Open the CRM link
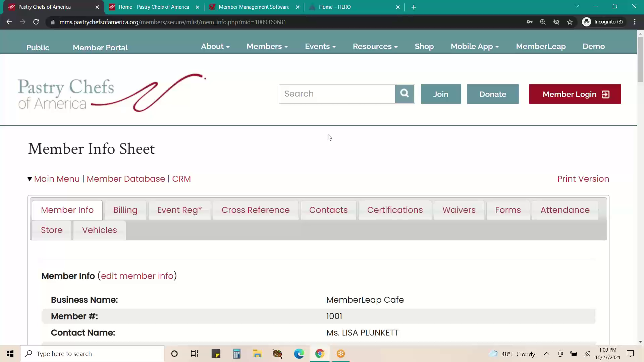 [181, 179]
